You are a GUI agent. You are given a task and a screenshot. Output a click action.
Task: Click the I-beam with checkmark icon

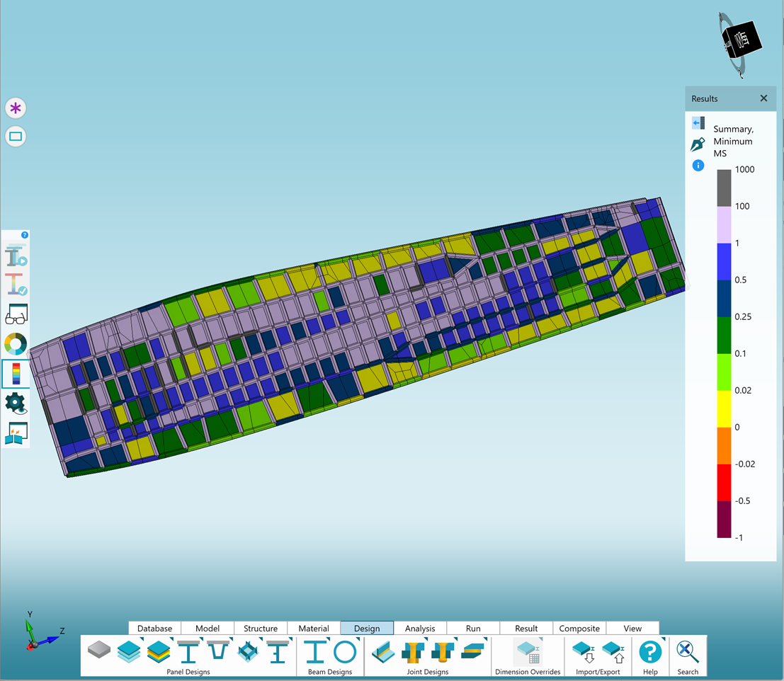(x=16, y=285)
